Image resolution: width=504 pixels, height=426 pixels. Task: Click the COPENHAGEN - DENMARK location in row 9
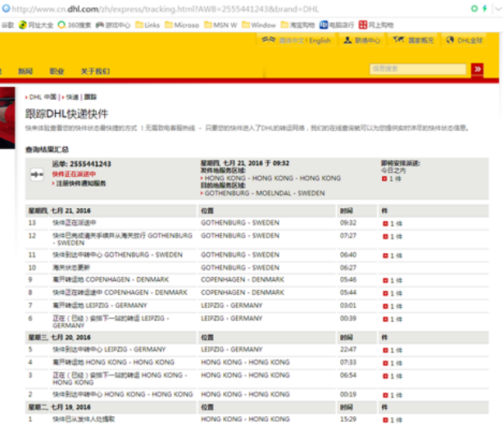click(x=243, y=279)
